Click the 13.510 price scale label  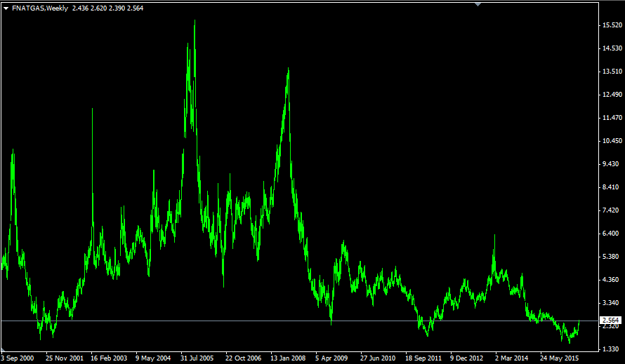pyautogui.click(x=612, y=72)
